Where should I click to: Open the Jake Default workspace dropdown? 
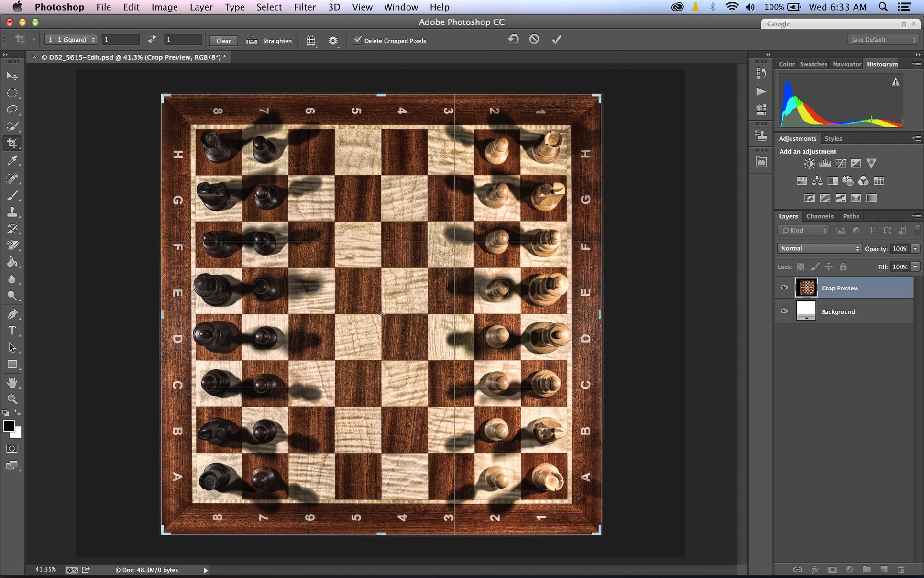point(883,40)
